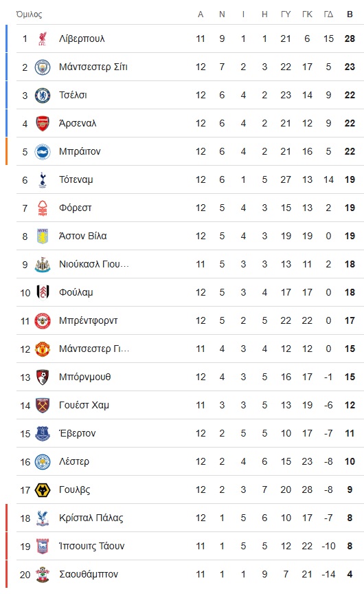Click the Wolves wolf-head logo
Image resolution: width=364 pixels, height=594 pixels.
[x=43, y=489]
